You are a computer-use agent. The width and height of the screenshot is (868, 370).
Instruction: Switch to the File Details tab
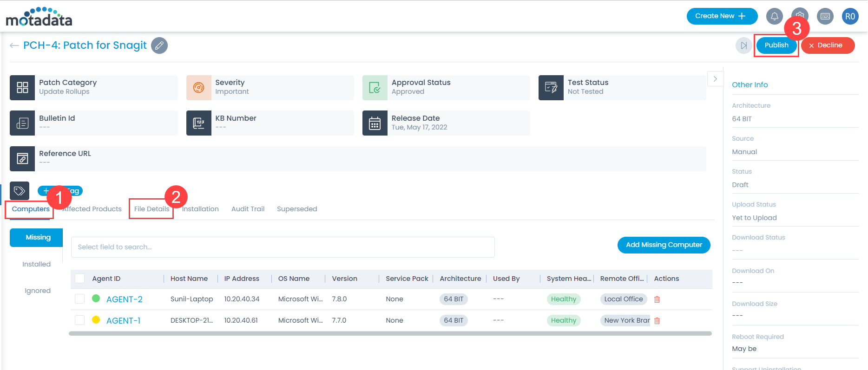tap(151, 209)
